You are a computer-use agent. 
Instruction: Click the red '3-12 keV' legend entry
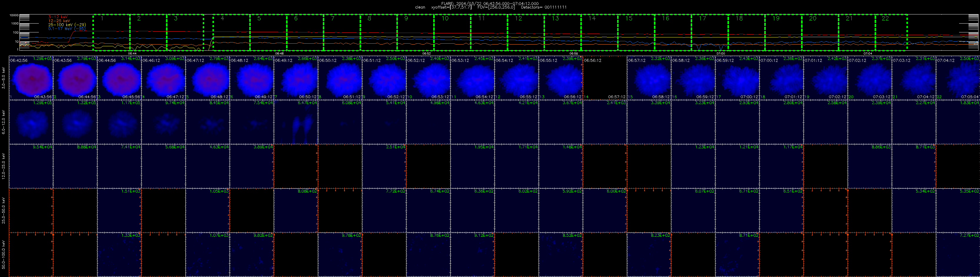point(58,17)
